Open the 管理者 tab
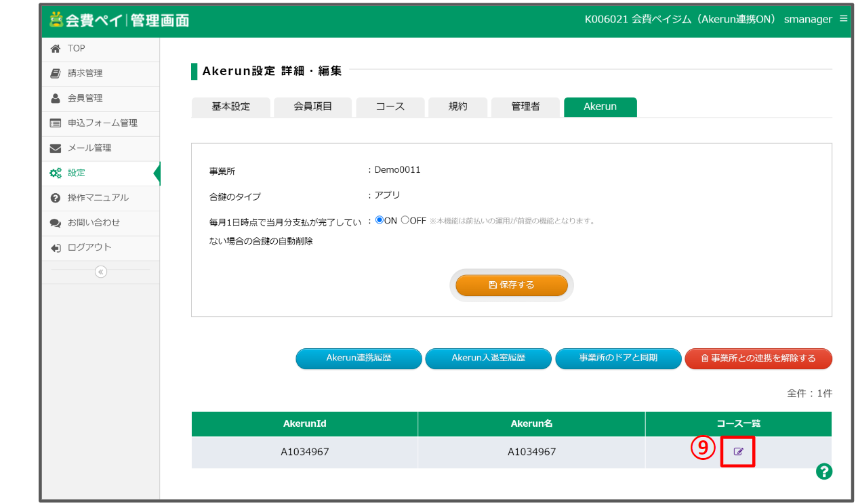856x504 pixels. click(525, 107)
